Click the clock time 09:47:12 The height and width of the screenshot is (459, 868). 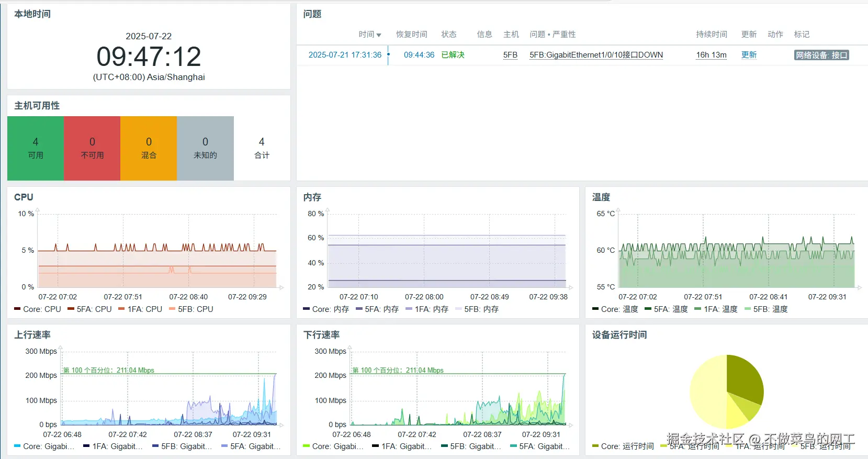coord(149,57)
